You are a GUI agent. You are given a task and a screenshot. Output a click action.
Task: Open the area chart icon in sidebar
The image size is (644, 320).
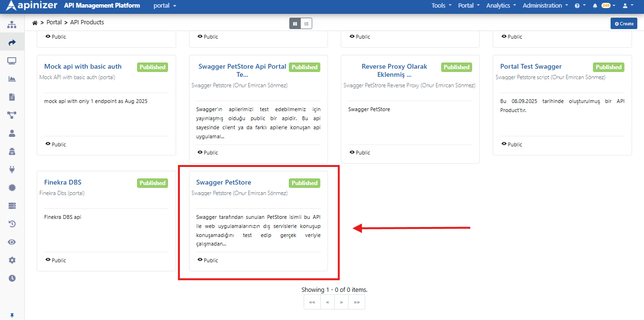click(x=12, y=79)
